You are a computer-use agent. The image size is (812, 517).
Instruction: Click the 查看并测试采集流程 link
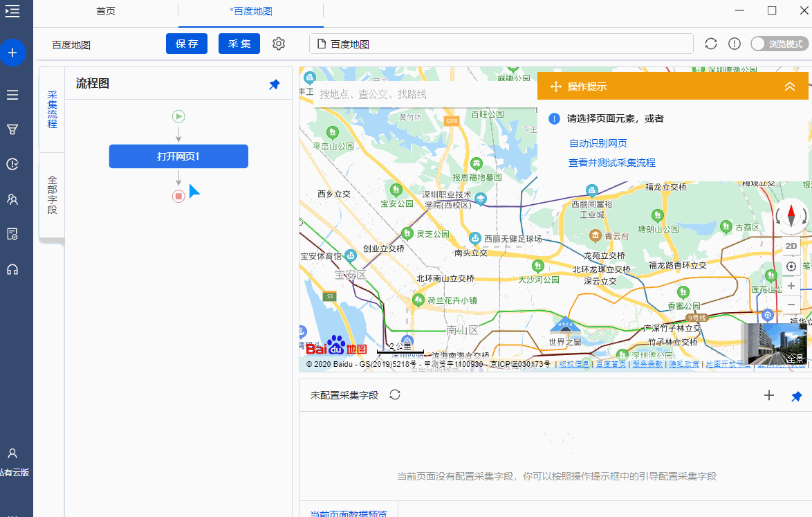(x=611, y=163)
